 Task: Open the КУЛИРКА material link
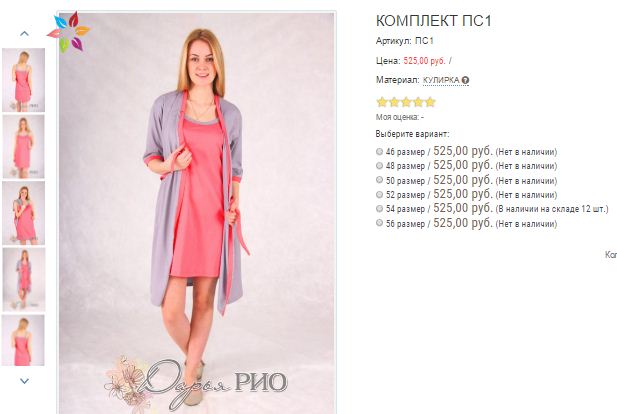441,80
